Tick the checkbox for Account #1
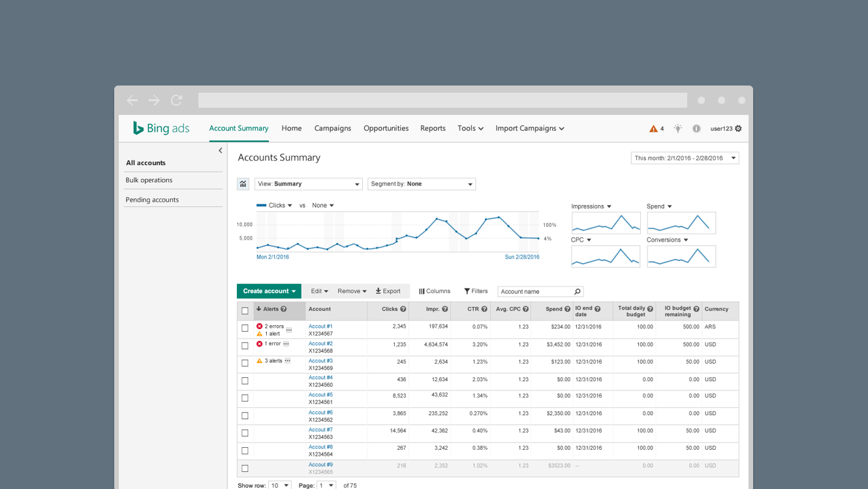Image resolution: width=868 pixels, height=489 pixels. (245, 328)
